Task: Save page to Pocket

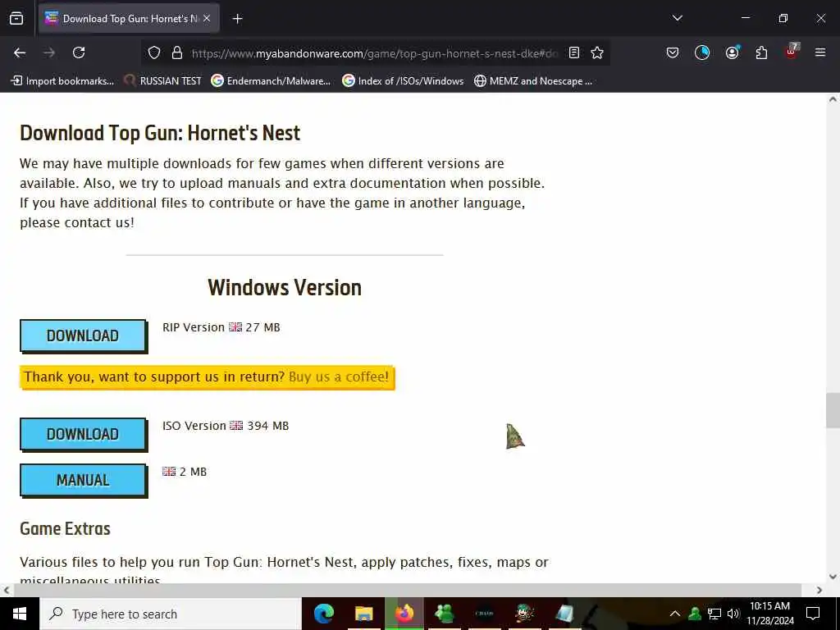Action: [x=673, y=52]
